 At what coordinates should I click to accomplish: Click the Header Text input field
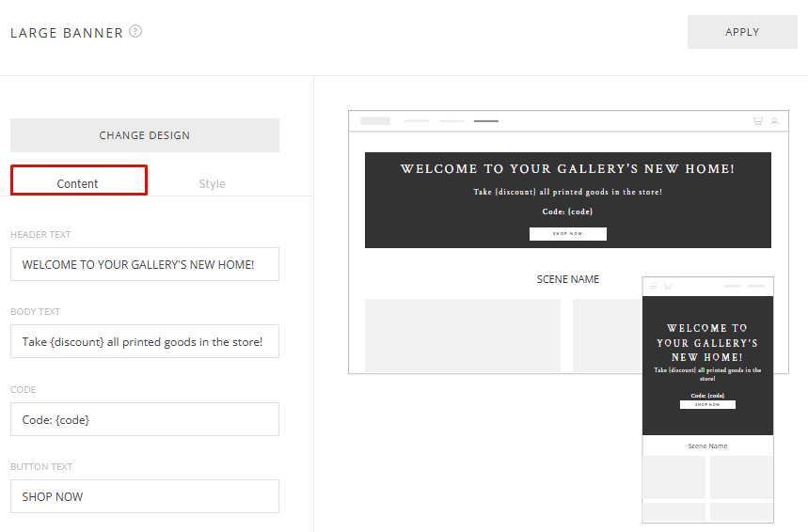coord(145,264)
